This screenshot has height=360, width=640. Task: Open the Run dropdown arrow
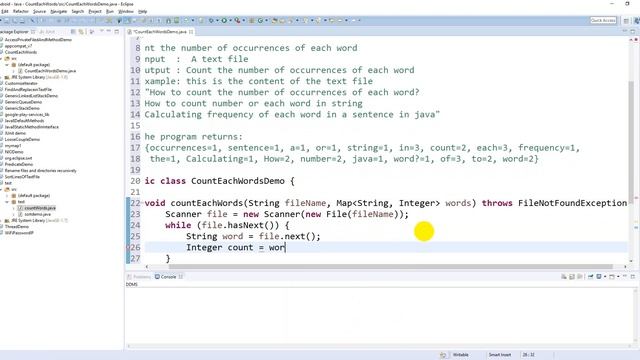point(231,20)
